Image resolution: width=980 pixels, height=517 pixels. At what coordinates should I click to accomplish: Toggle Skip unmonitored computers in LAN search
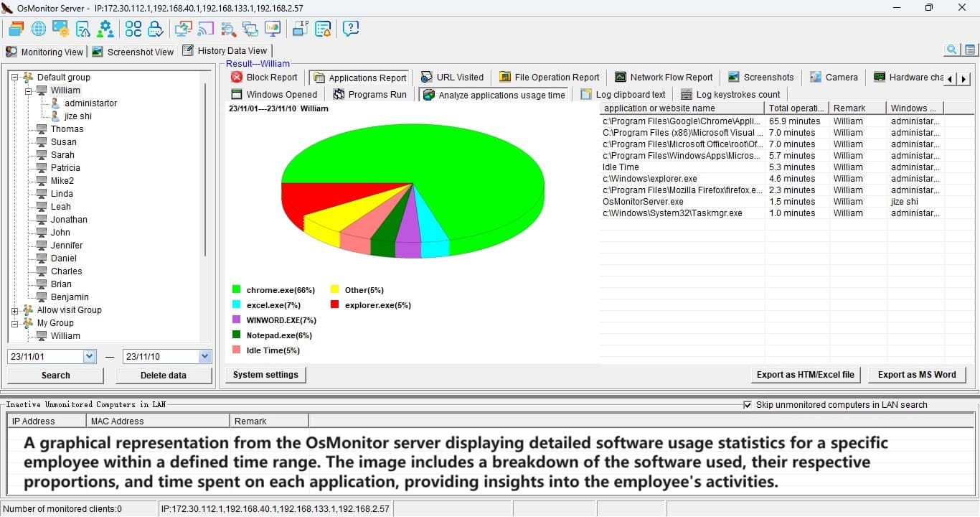tap(748, 405)
